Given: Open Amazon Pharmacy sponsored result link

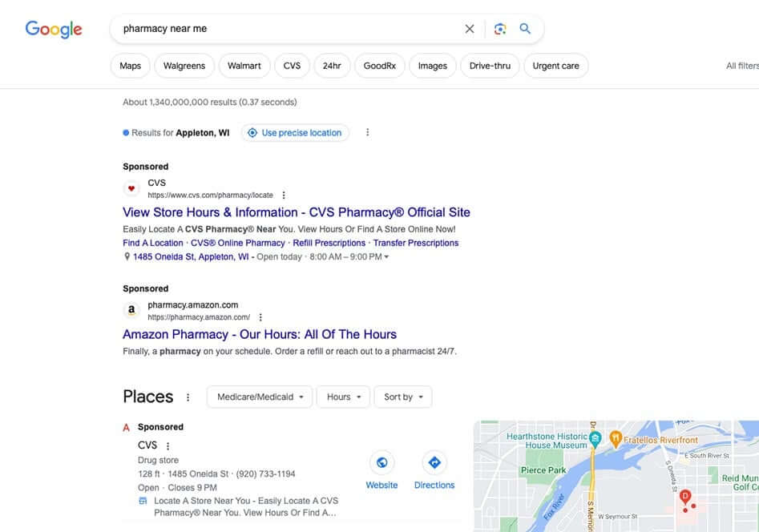Looking at the screenshot, I should coord(260,334).
